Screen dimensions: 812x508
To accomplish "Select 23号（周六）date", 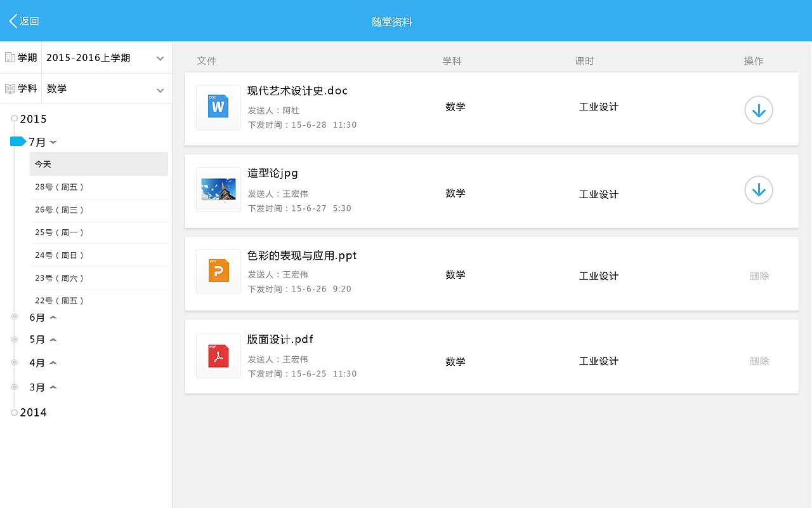I will 99,278.
